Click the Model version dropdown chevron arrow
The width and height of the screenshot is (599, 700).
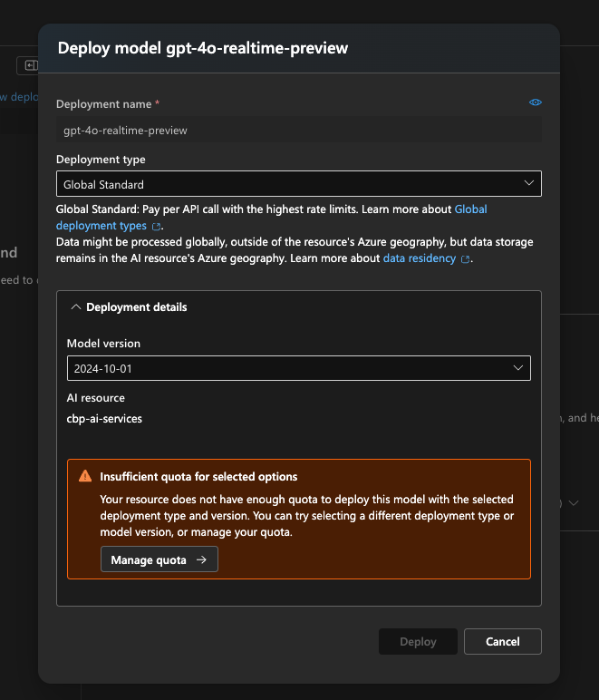518,368
